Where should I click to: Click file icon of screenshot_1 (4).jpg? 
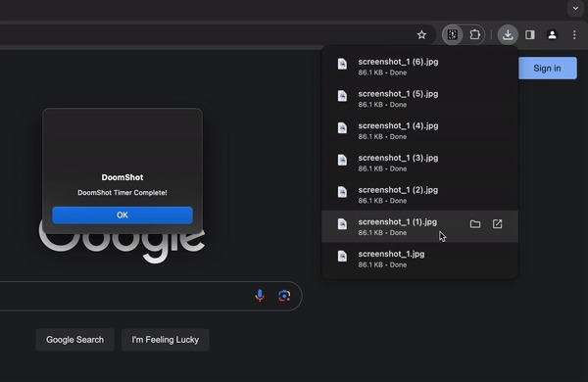(342, 128)
